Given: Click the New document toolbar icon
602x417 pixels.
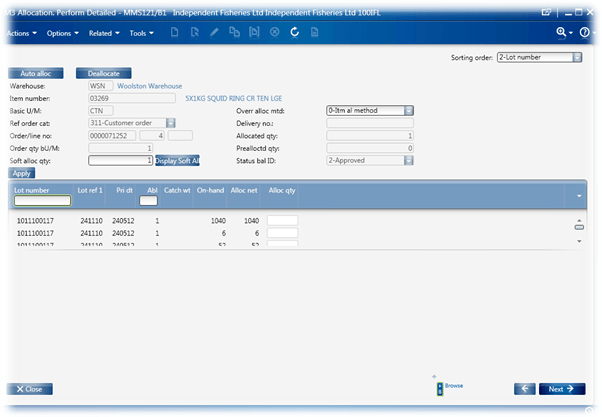Looking at the screenshot, I should coord(176,33).
